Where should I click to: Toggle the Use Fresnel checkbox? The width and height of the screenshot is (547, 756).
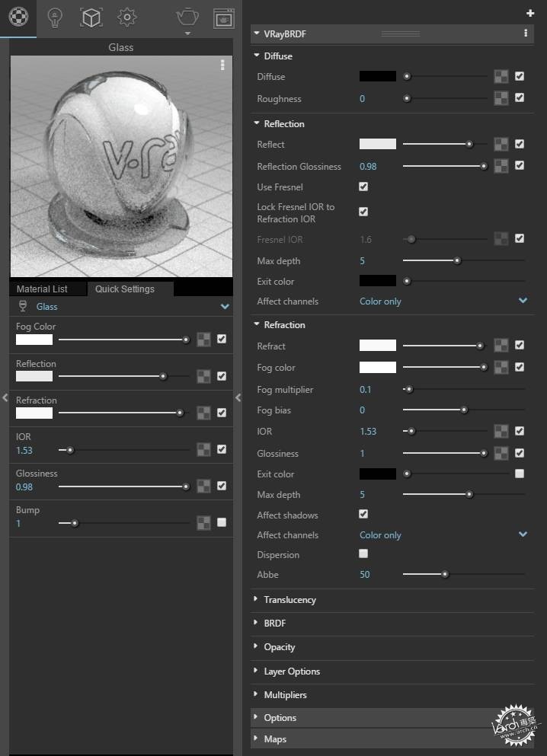pyautogui.click(x=363, y=187)
